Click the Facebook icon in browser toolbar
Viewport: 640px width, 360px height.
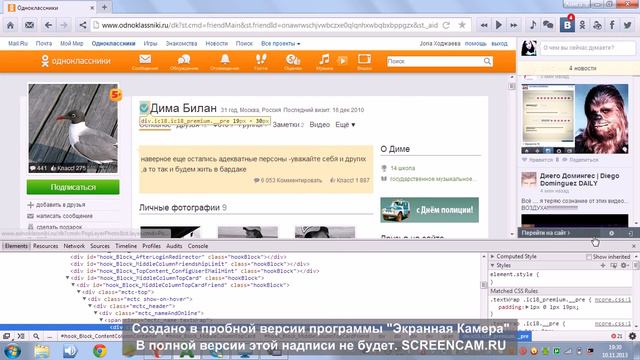coord(612,25)
